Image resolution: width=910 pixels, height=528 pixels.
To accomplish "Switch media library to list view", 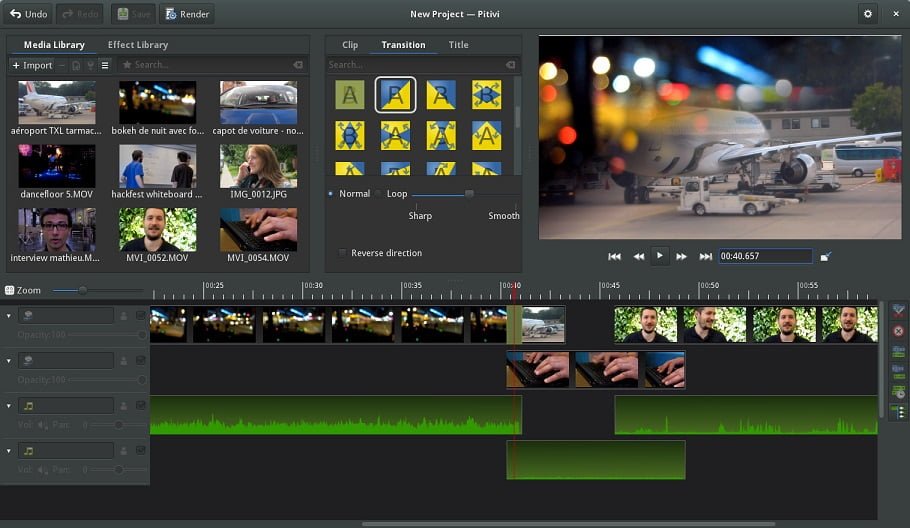I will [105, 65].
